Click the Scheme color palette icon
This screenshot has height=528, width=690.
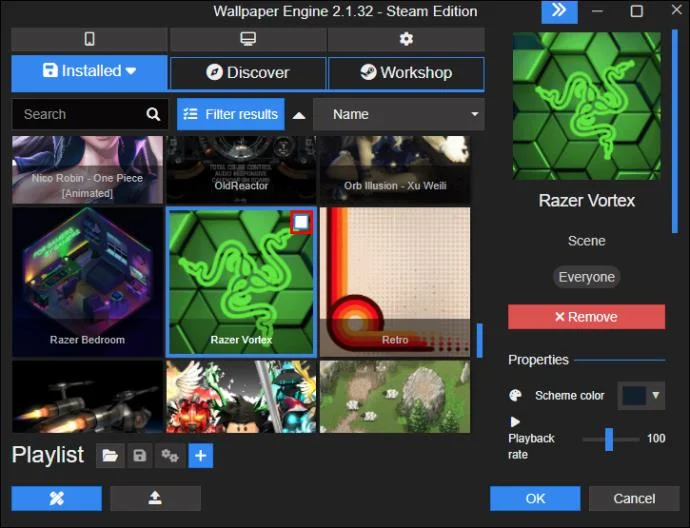click(515, 395)
